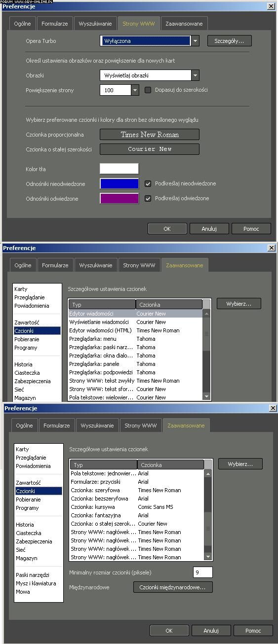Click the Minimalny rozmiar czcionki field
This screenshot has height=644, width=278.
203,572
